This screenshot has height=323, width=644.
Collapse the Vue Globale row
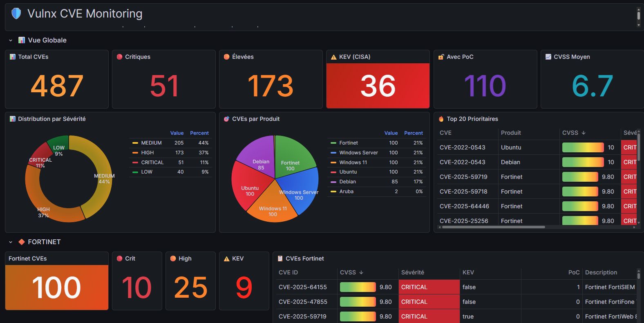coord(11,40)
